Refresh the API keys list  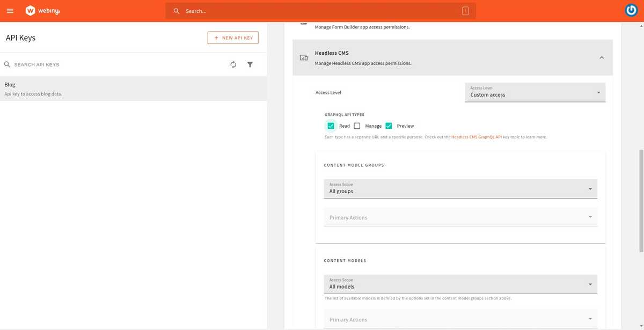(233, 64)
